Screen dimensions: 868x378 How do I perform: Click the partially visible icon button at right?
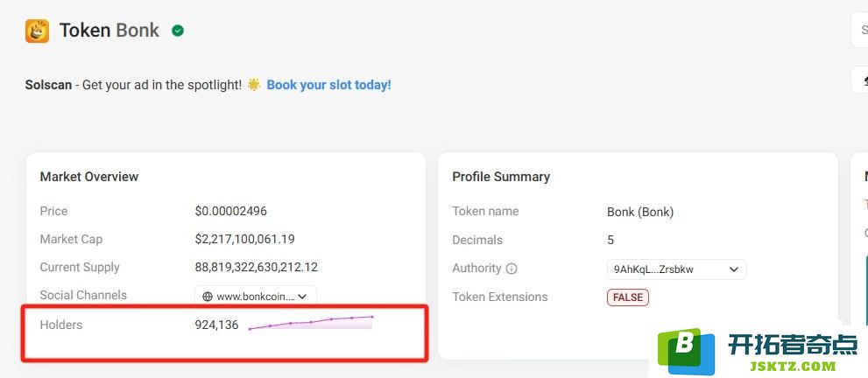[x=860, y=80]
